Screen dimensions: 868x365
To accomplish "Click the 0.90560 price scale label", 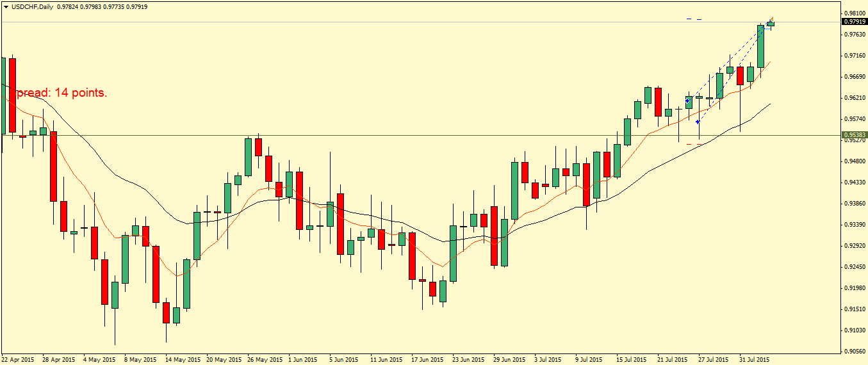I will pyautogui.click(x=855, y=351).
